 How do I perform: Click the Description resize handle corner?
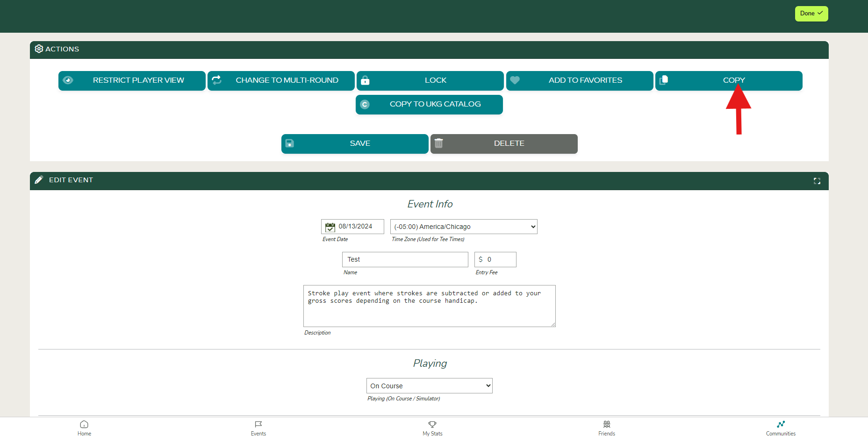click(553, 324)
